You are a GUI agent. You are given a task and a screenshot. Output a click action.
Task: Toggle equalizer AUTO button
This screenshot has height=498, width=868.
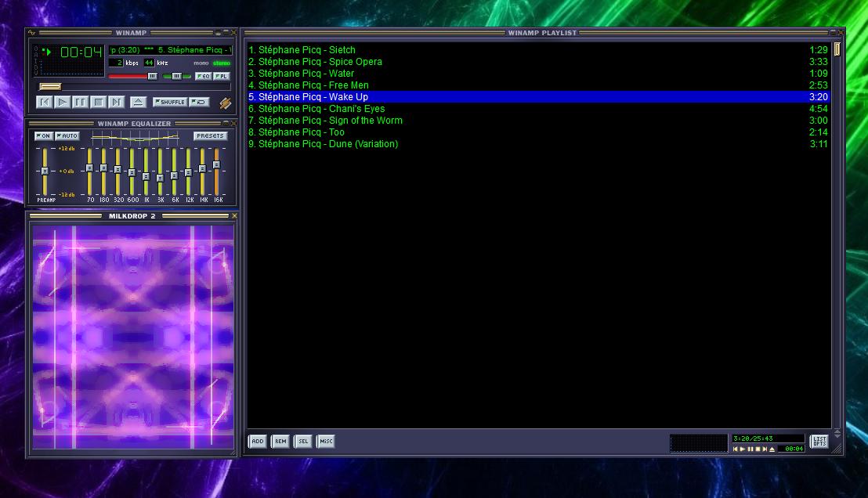click(67, 135)
